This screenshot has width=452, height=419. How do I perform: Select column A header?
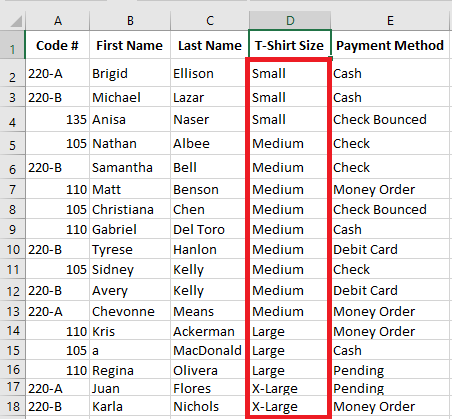[x=58, y=21]
